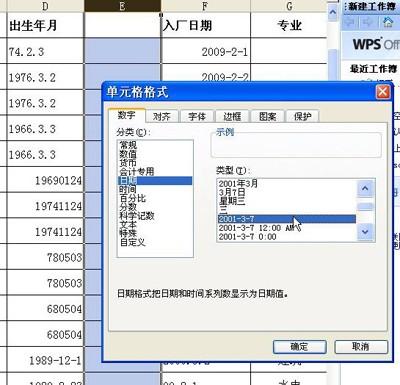The image size is (400, 385).
Task: Close the 单元格格式 dialog
Action: point(383,91)
